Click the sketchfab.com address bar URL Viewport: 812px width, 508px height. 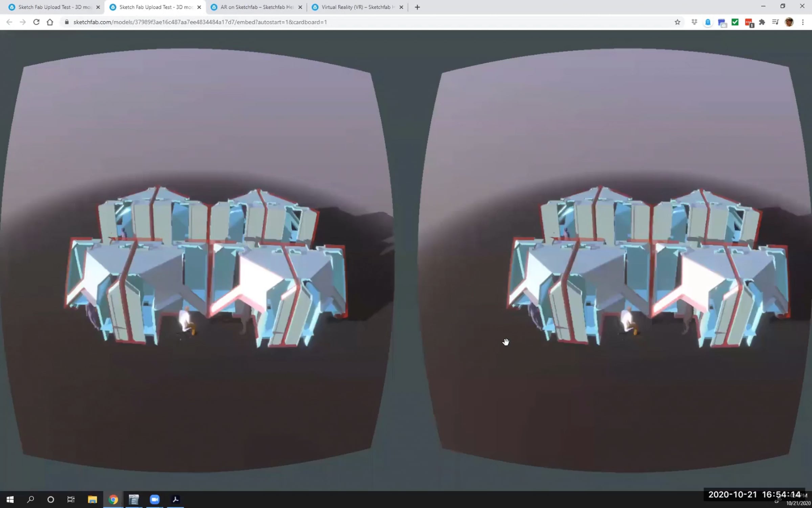coord(200,22)
